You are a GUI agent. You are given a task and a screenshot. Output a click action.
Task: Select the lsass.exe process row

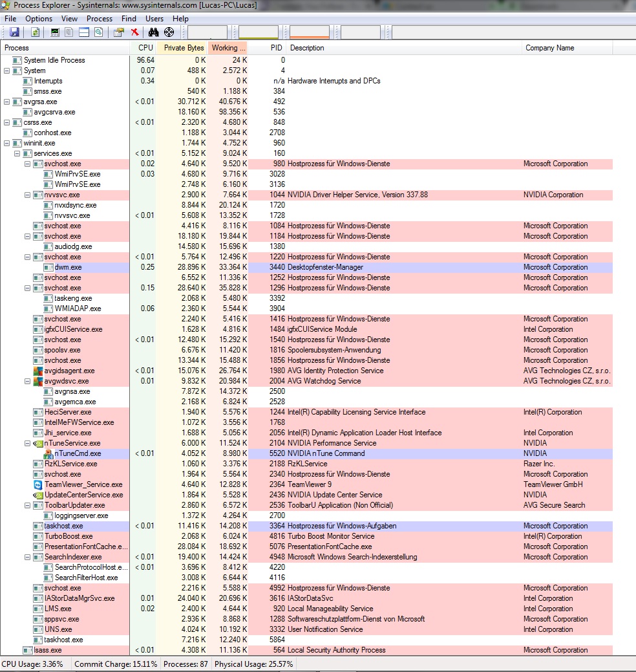(306, 650)
